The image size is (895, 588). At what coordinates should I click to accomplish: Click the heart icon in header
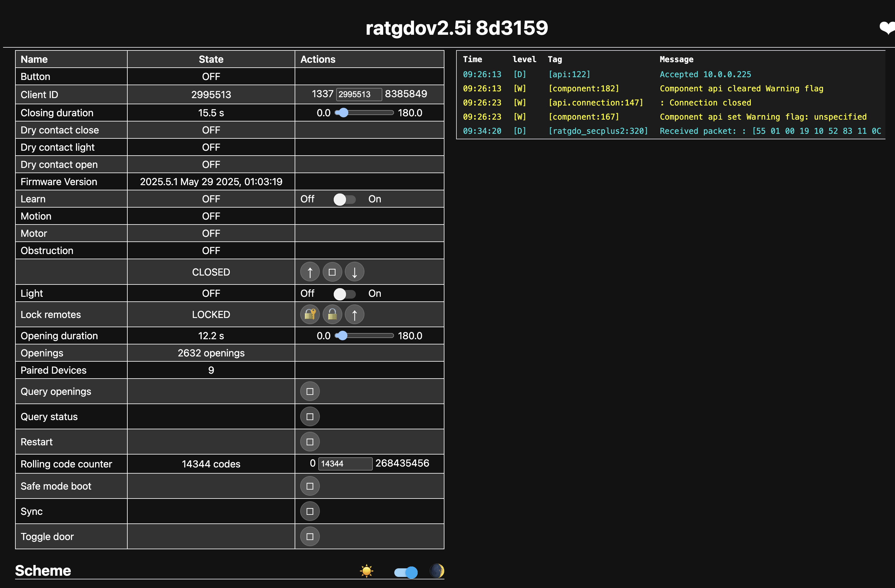pos(888,28)
